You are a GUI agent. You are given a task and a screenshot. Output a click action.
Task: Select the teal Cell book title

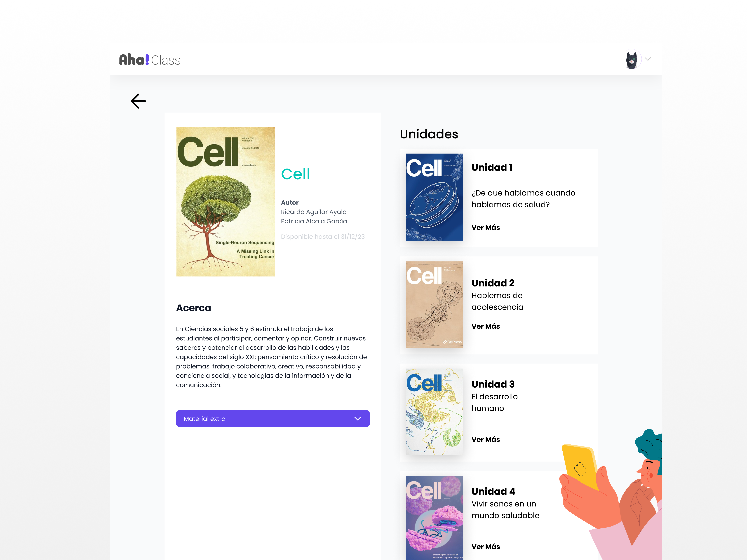coord(296,174)
